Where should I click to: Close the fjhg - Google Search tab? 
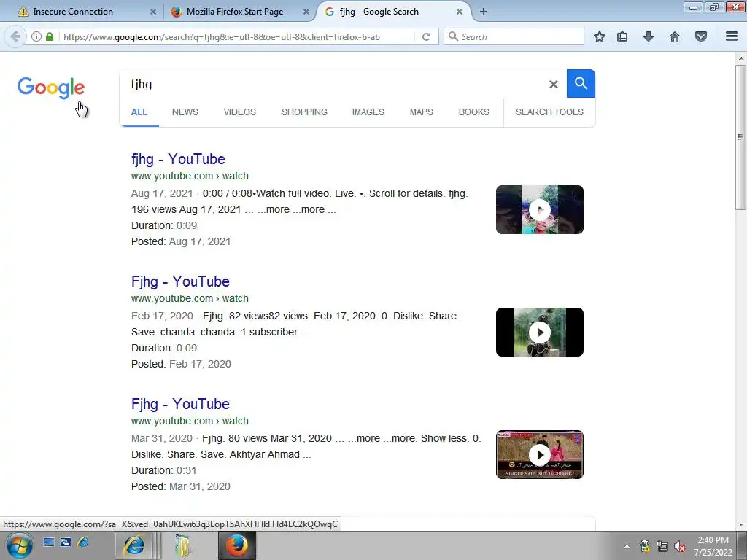pyautogui.click(x=460, y=12)
